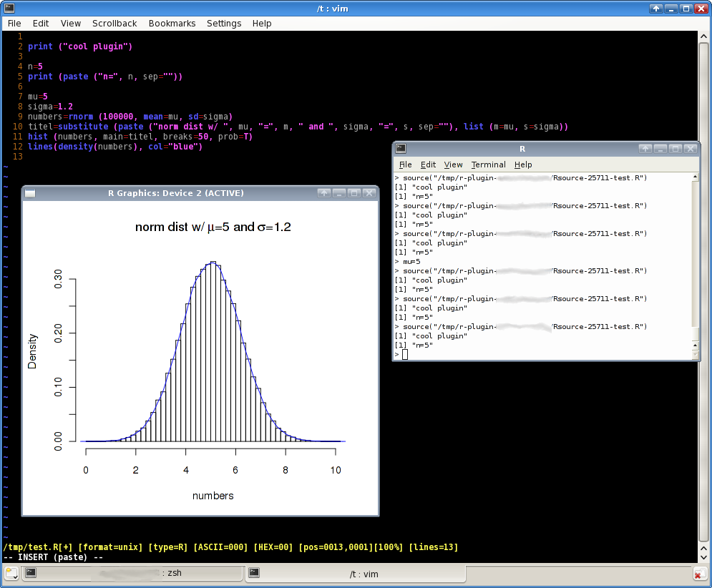The width and height of the screenshot is (712, 588).
Task: Click scroll-up arrow of R terminal scrollbar
Action: click(x=696, y=177)
